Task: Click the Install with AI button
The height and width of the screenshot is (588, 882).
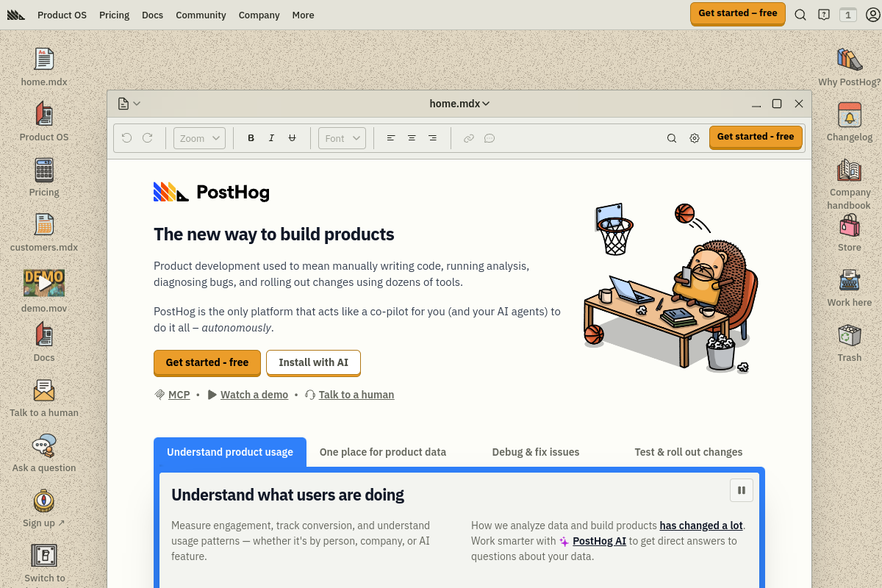Action: [314, 362]
